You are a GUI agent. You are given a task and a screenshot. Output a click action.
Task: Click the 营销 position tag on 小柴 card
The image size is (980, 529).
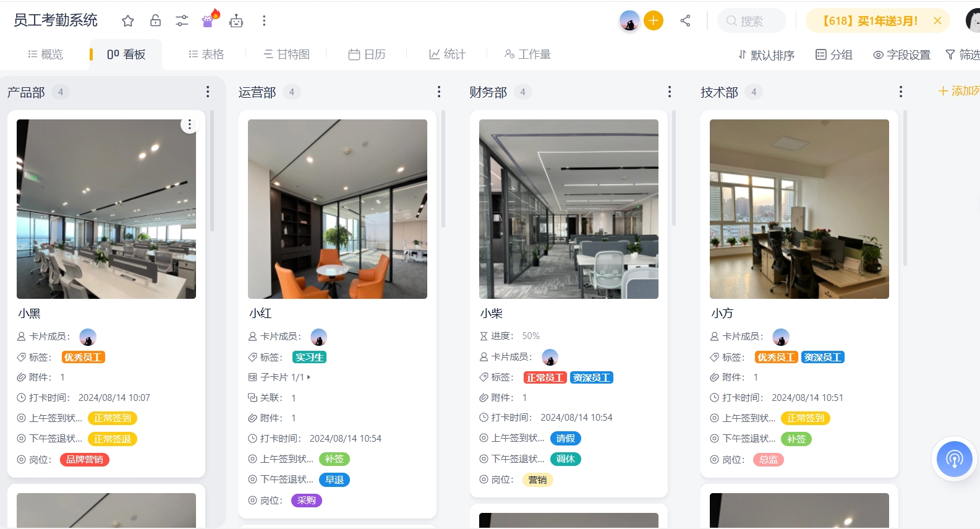[x=538, y=480]
